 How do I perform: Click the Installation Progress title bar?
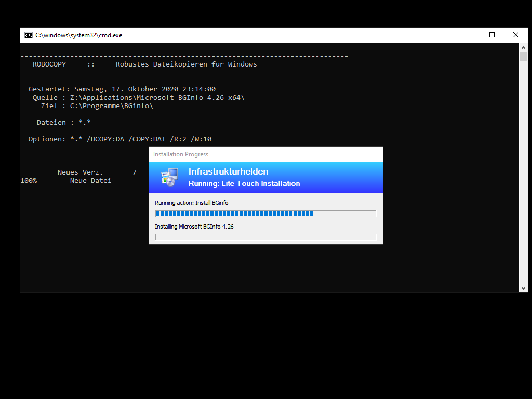click(265, 154)
